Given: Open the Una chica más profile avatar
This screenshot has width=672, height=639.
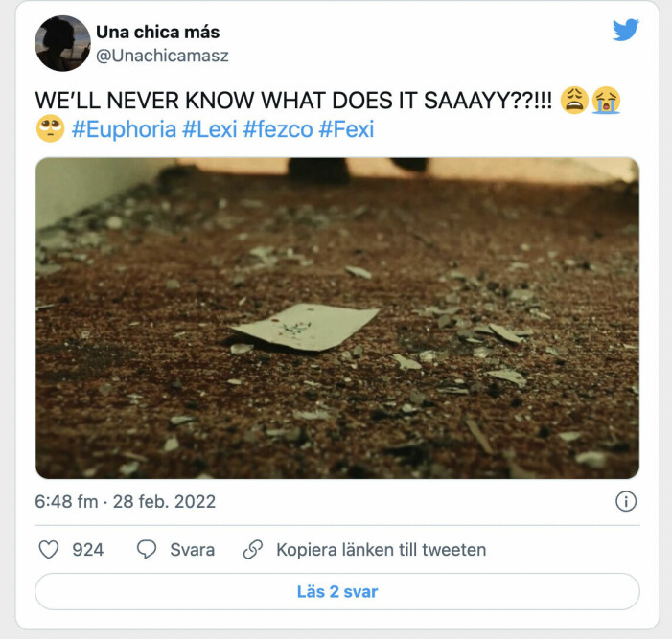Looking at the screenshot, I should point(62,43).
